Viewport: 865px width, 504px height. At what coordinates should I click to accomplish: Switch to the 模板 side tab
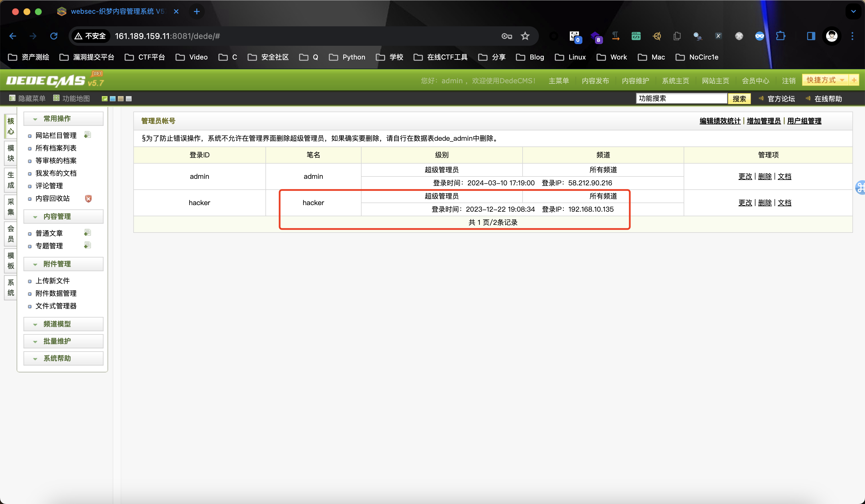click(11, 261)
